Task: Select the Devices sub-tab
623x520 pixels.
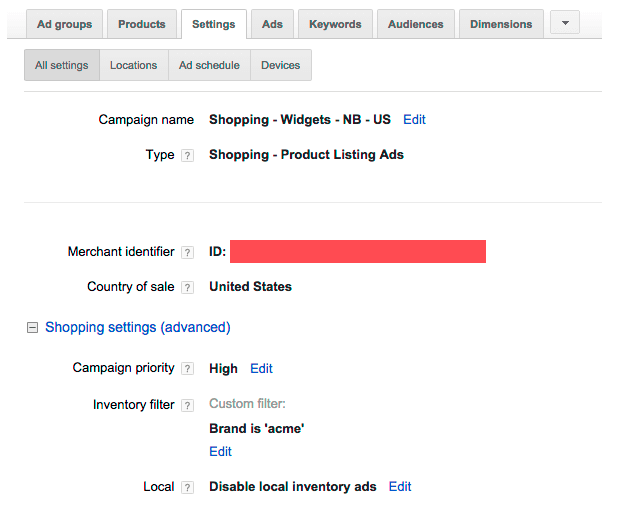Action: (280, 66)
